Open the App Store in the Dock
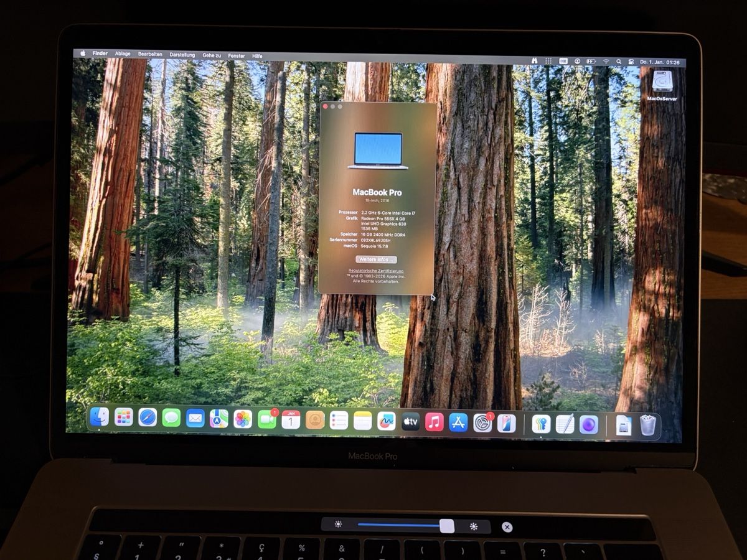The width and height of the screenshot is (747, 560). 458,422
